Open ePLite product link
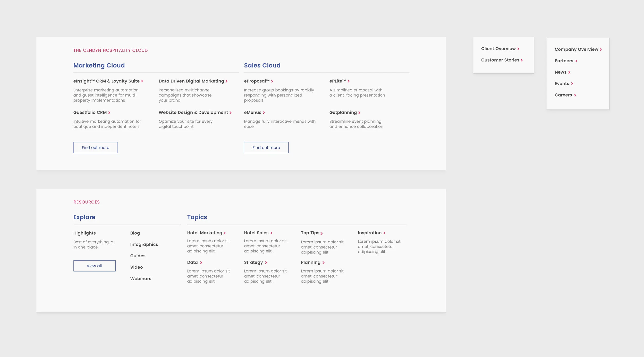 click(339, 81)
